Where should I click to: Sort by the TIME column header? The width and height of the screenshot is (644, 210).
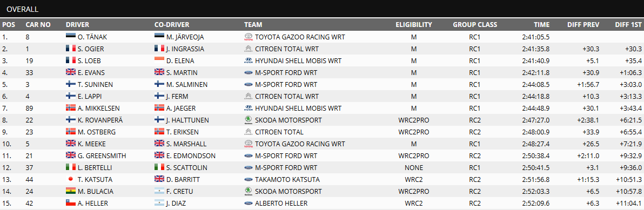pyautogui.click(x=542, y=25)
